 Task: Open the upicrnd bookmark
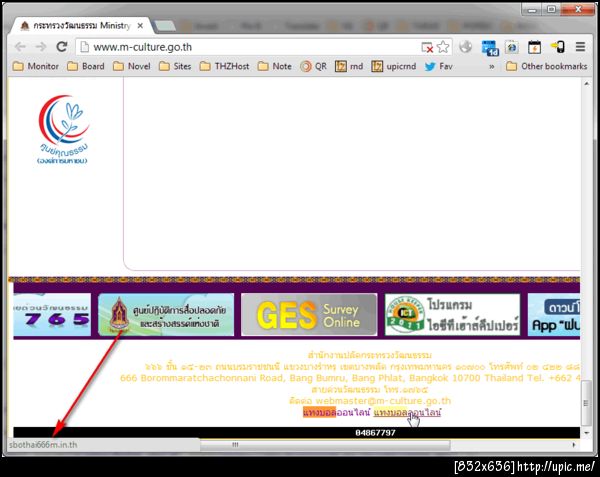[394, 66]
